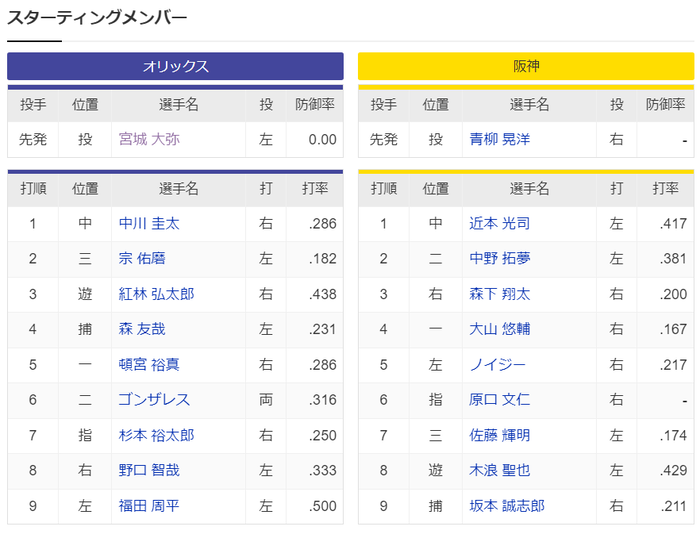Open ノイジー player page

[x=497, y=365]
